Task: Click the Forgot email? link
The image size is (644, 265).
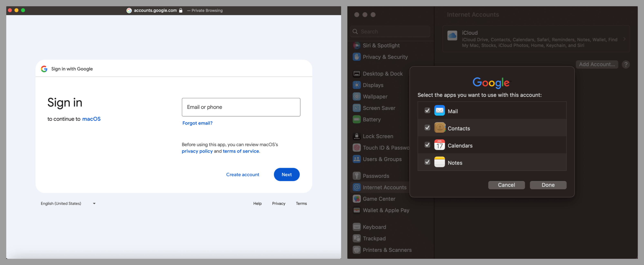Action: pos(197,123)
